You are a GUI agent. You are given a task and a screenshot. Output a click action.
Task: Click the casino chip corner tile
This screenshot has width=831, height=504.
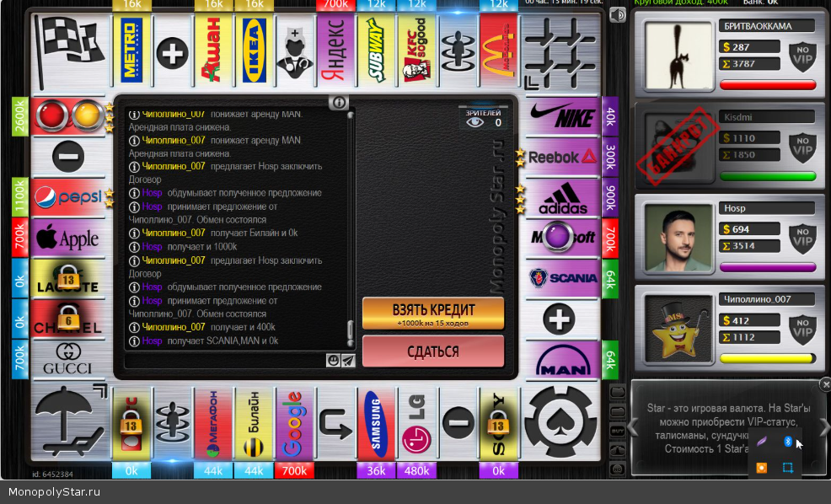560,422
